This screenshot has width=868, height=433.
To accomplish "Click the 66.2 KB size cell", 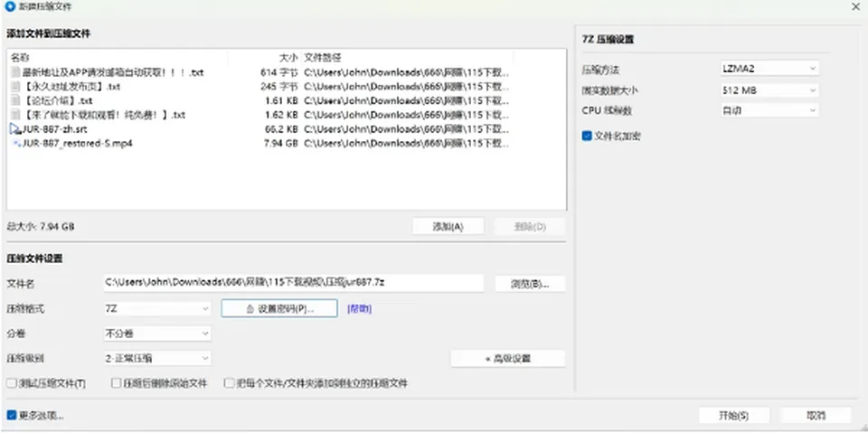I will (281, 129).
